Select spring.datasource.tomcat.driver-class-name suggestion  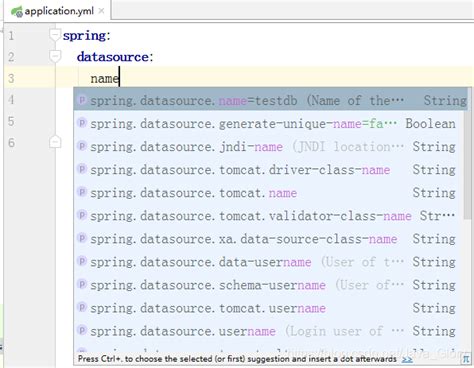(268, 170)
